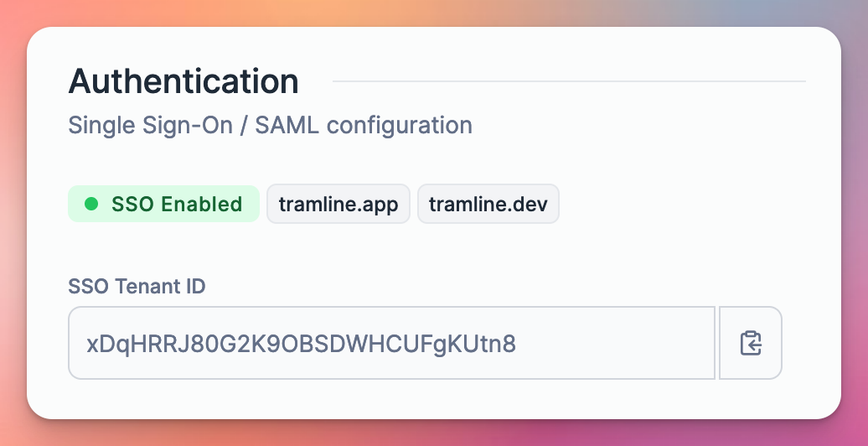Viewport: 868px width, 446px height.
Task: Click the Authentication section heading
Action: [x=183, y=80]
